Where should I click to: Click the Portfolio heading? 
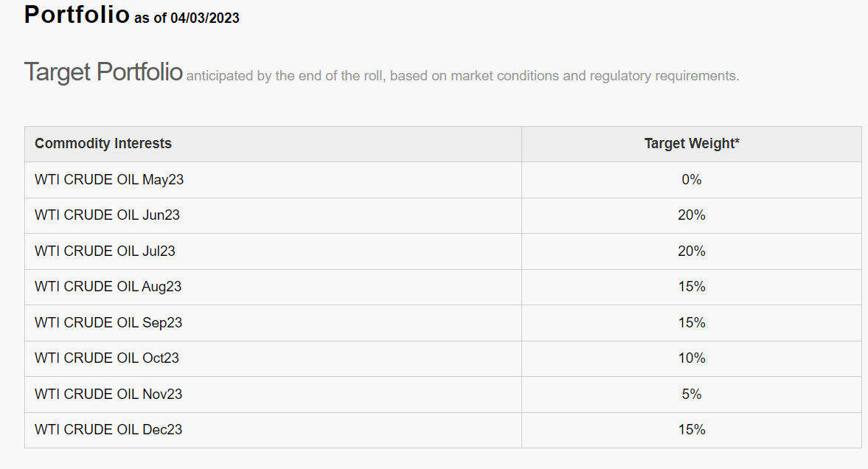point(77,15)
